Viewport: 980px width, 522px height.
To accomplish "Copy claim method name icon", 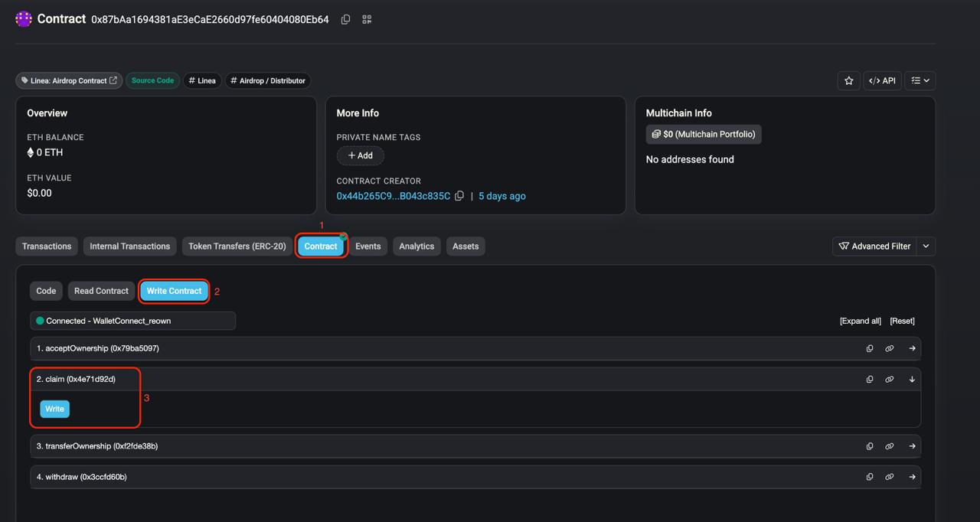I will pos(870,379).
